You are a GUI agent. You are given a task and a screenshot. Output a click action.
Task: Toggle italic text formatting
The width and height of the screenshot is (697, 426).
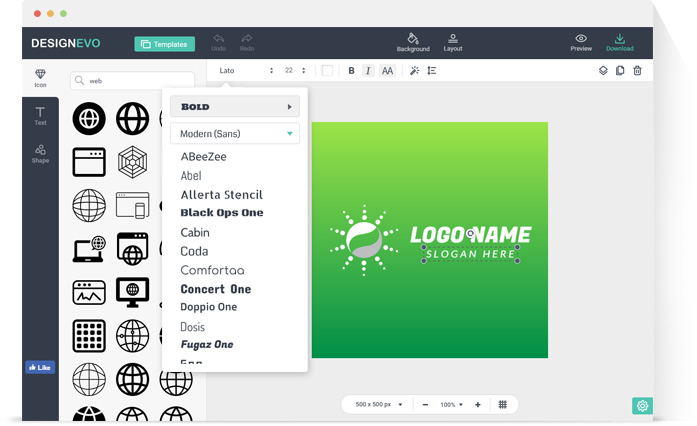coord(368,71)
